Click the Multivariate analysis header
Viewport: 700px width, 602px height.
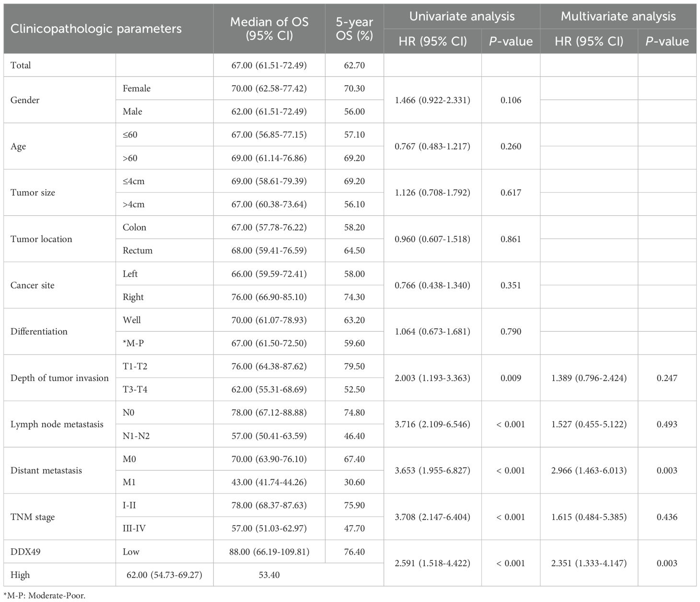click(618, 16)
